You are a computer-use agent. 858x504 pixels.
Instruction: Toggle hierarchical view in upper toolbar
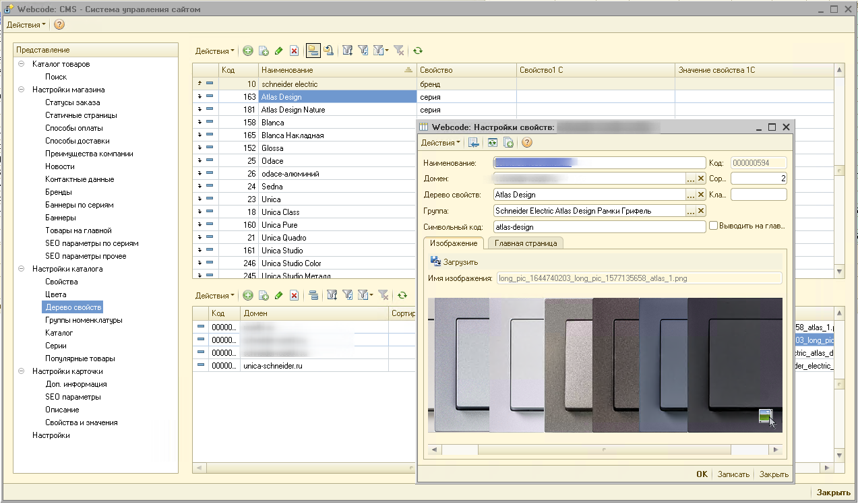pos(313,51)
